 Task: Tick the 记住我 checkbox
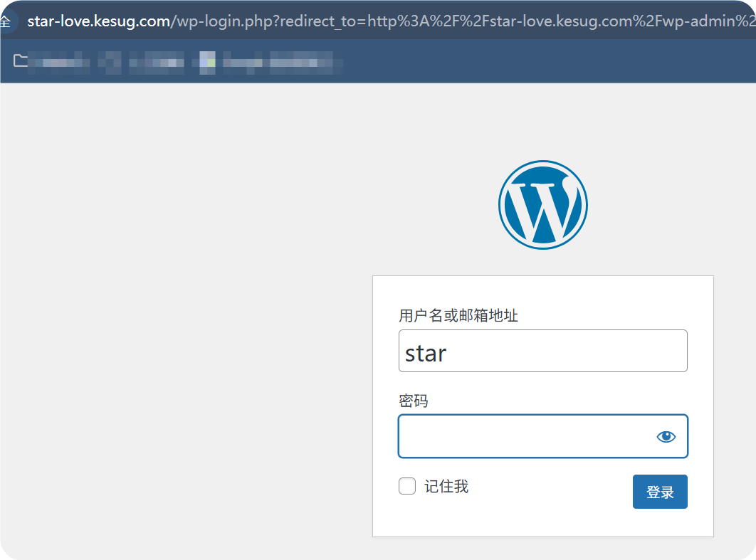click(407, 487)
